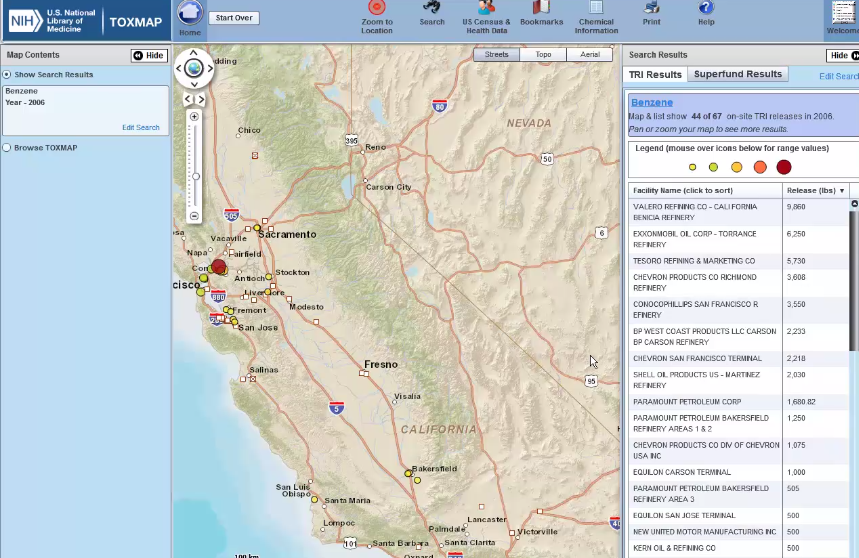The height and width of the screenshot is (558, 859).
Task: Select ExxonMobil Torrance Refinery row
Action: point(738,239)
